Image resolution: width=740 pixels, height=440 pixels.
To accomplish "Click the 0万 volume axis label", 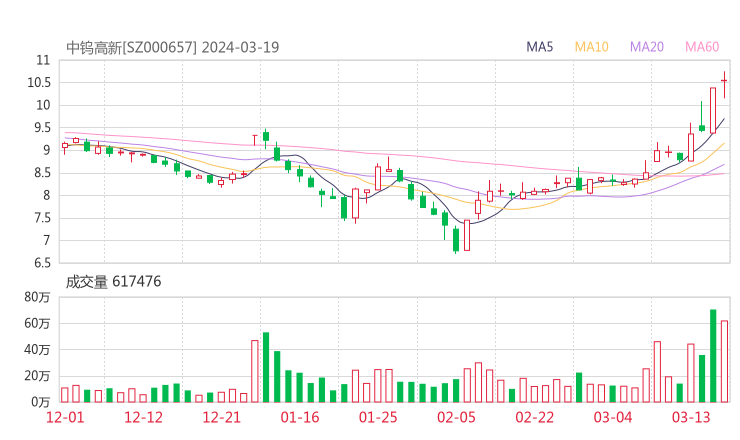I will [41, 402].
